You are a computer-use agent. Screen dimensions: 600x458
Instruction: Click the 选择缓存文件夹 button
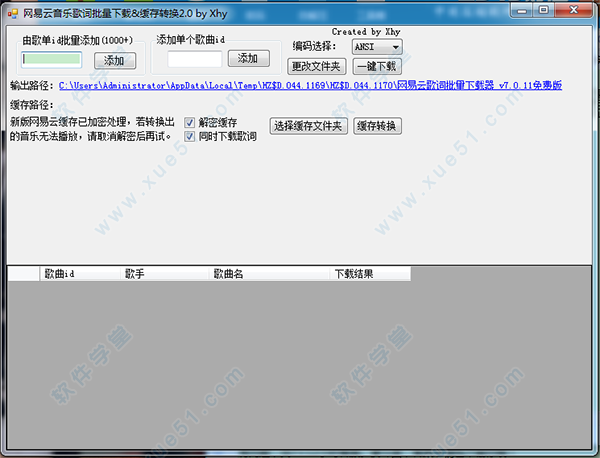click(x=308, y=126)
